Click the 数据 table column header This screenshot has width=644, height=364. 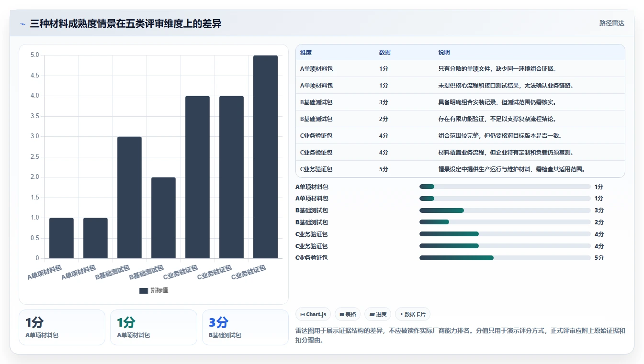pos(385,53)
